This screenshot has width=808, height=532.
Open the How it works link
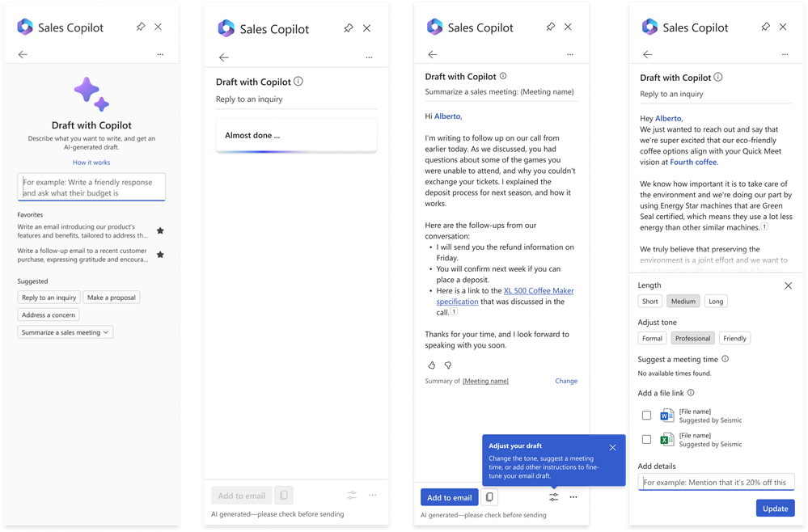[91, 163]
